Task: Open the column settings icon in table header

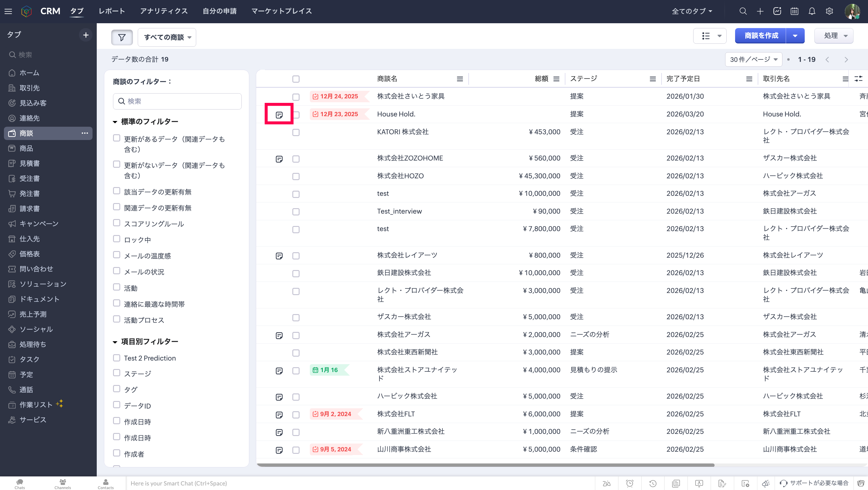Action: 858,78
